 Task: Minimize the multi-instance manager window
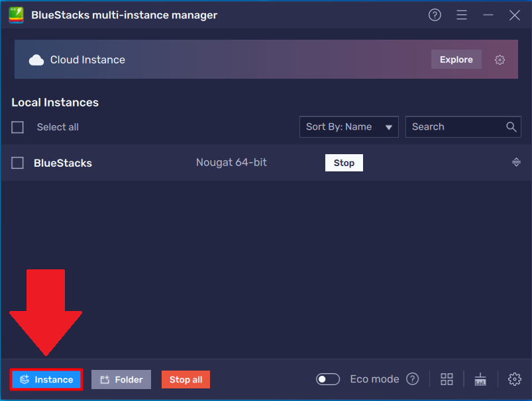click(x=488, y=15)
